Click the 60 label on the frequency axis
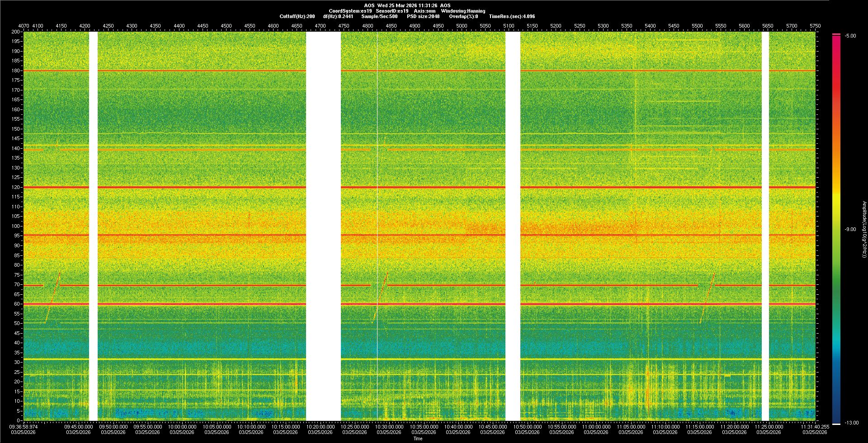This screenshot has width=868, height=443. [17, 304]
